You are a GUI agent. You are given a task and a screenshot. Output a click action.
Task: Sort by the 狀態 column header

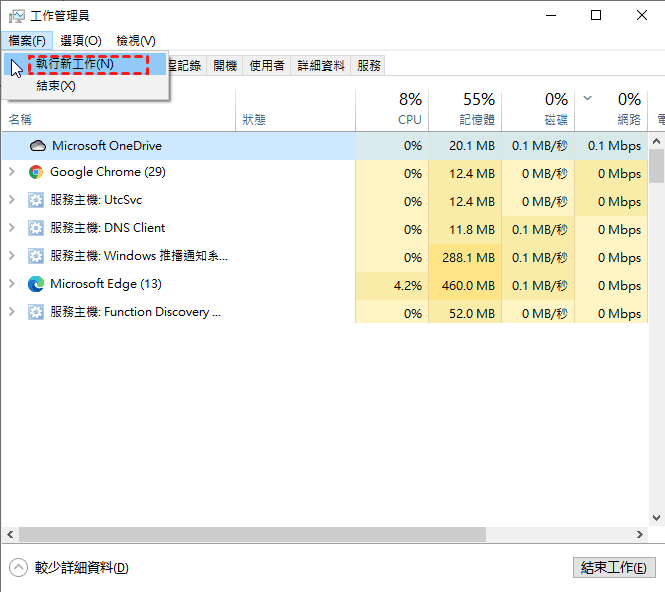296,111
